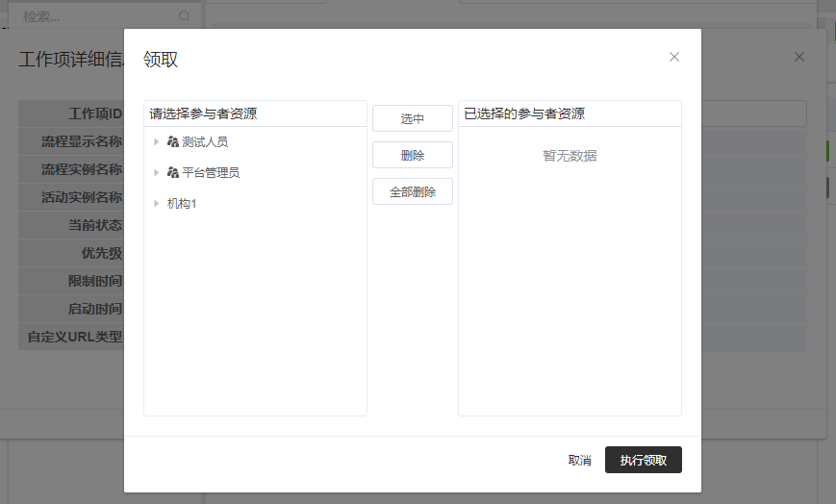836x504 pixels.
Task: Click the 已选择的参与者资源 panel header
Action: coord(570,113)
